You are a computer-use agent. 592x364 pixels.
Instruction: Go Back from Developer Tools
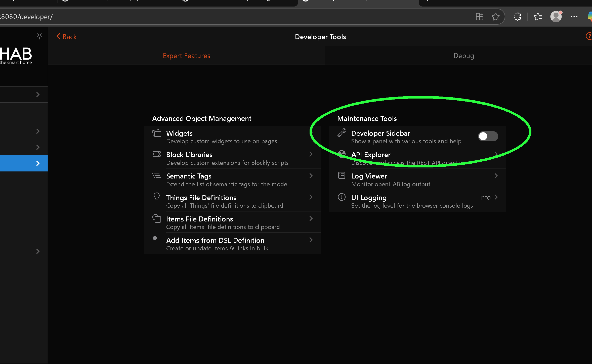tap(67, 37)
